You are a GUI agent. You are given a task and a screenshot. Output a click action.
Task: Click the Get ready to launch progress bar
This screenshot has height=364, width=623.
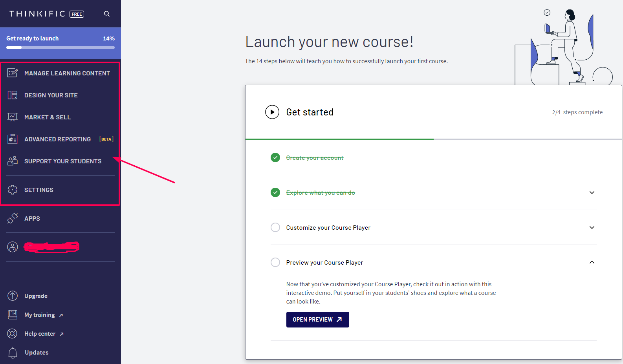click(60, 47)
